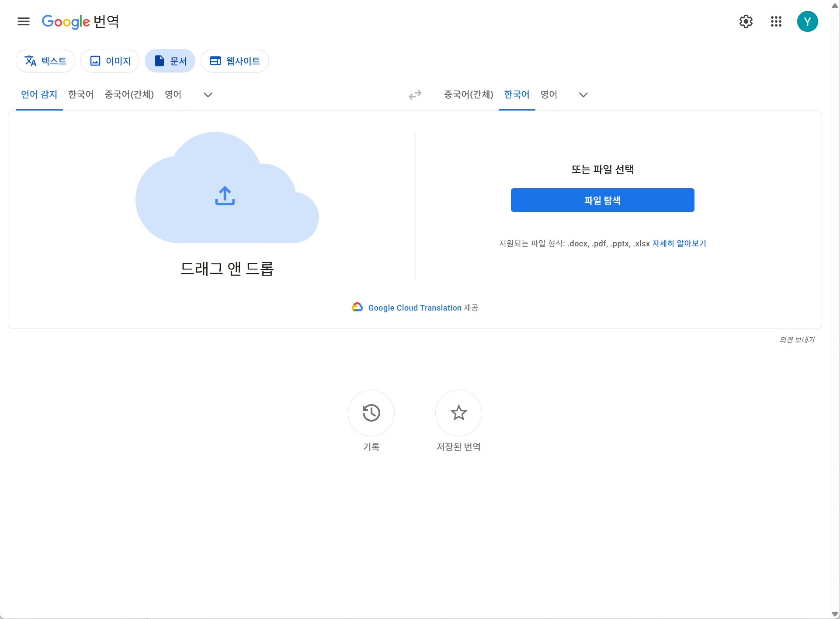This screenshot has height=619, width=840.
Task: Choose 중국어(간체) as source language
Action: click(x=129, y=94)
